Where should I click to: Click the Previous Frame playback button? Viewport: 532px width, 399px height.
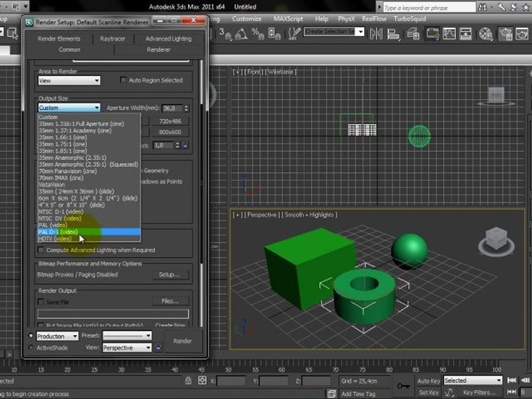[x=525, y=380]
